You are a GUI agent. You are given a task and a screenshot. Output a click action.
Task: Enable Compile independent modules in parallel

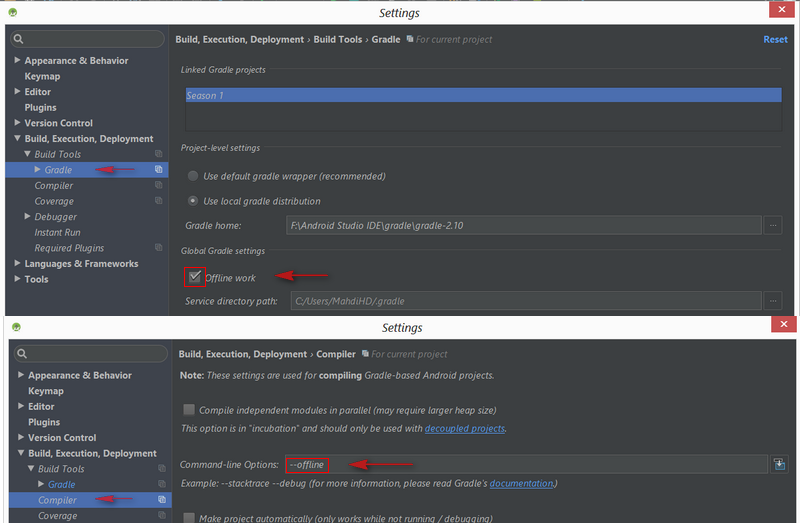pos(189,410)
